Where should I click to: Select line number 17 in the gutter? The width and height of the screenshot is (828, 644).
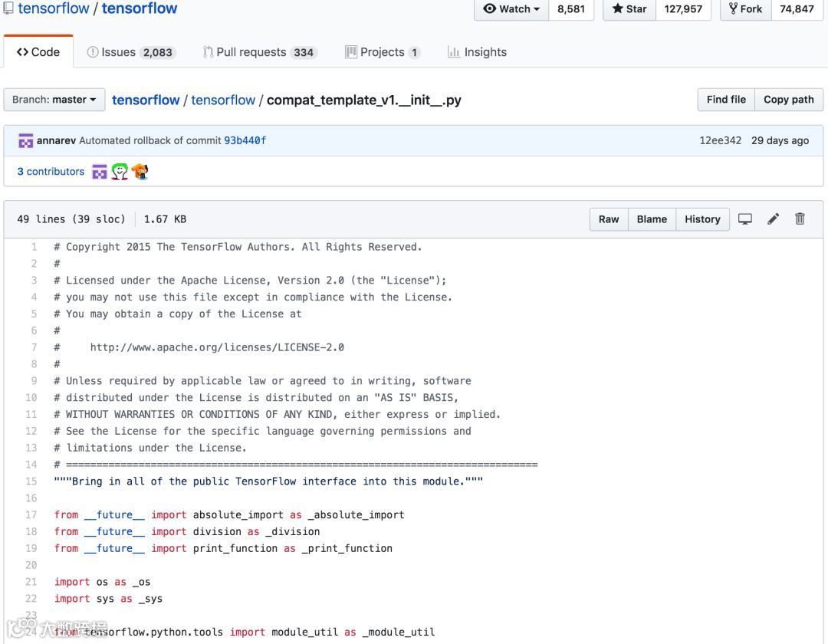[31, 514]
